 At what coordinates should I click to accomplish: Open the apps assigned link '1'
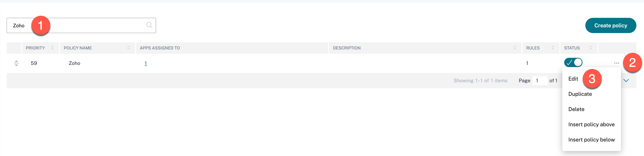click(146, 63)
